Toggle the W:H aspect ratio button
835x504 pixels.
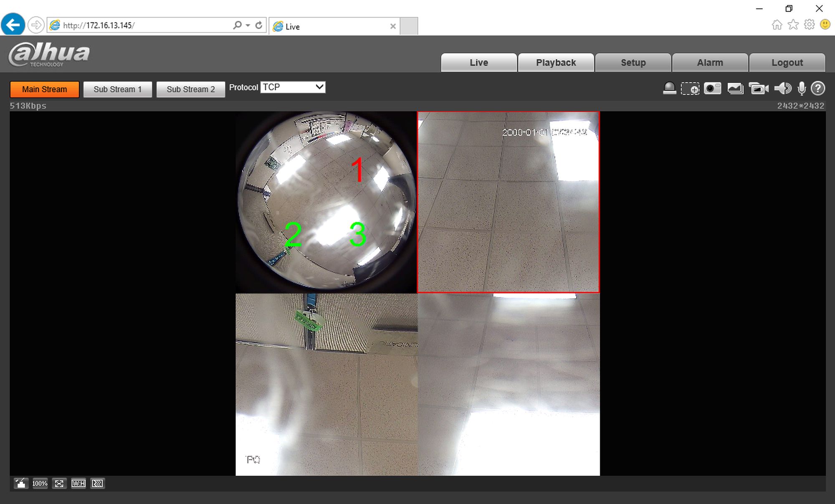tap(78, 484)
